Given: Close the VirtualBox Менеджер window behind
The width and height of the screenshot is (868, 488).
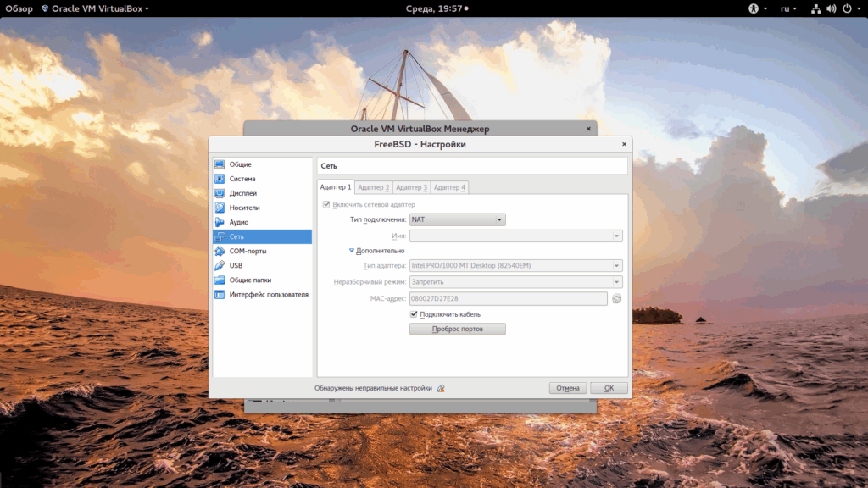Looking at the screenshot, I should coord(588,129).
